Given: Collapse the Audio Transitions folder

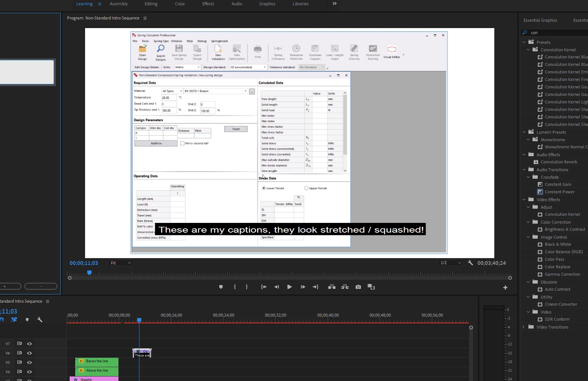Looking at the screenshot, I should click(524, 170).
